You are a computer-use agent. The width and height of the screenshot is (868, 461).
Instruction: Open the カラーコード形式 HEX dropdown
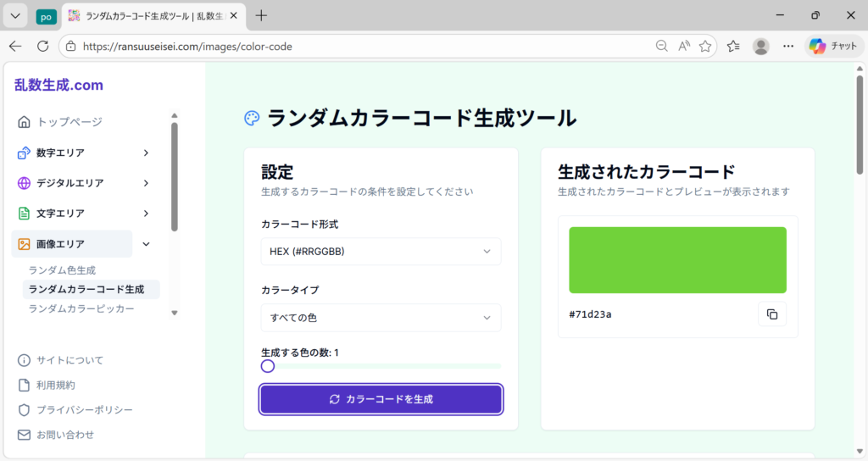click(381, 252)
